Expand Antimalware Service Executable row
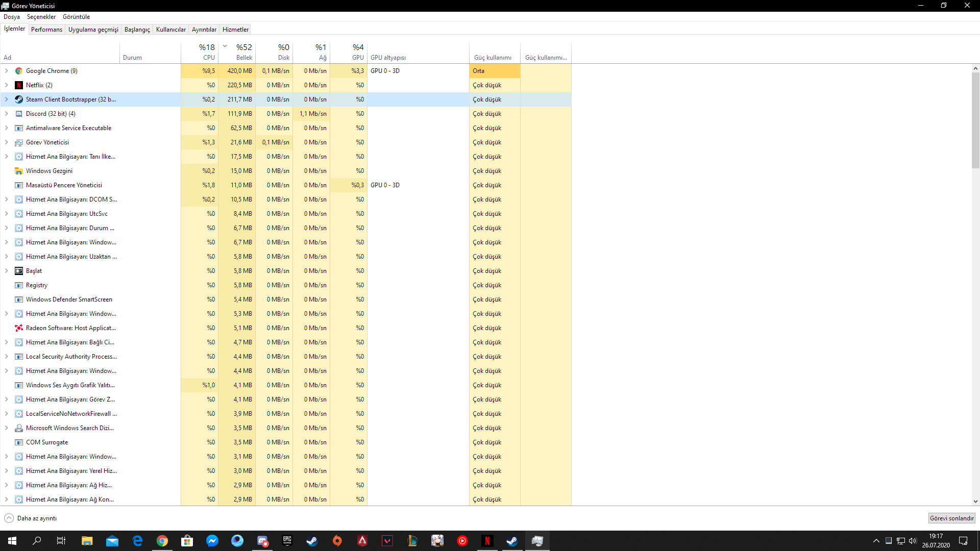 tap(7, 128)
